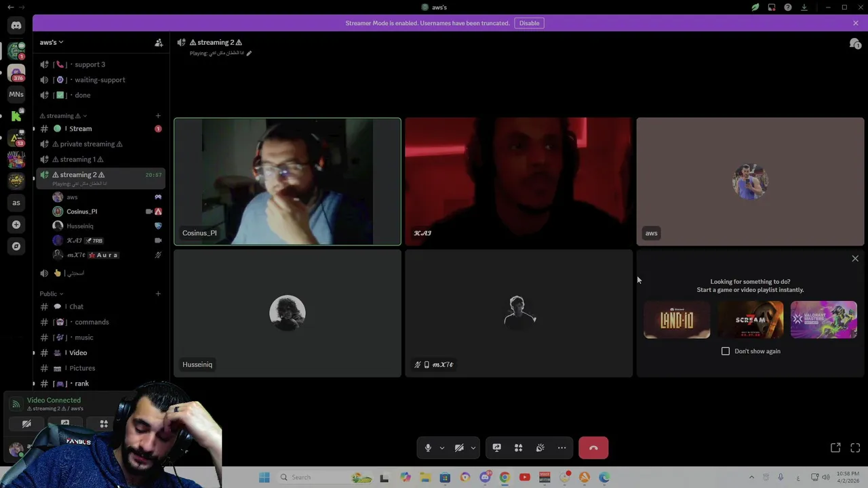This screenshot has width=868, height=488.
Task: Open server with 376 badge
Action: click(16, 73)
